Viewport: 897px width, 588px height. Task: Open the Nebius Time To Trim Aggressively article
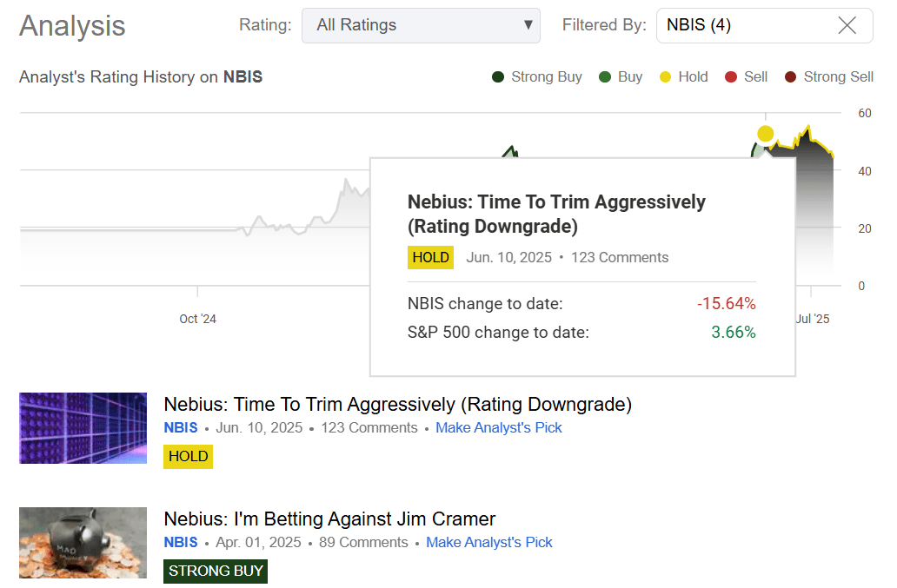(398, 404)
